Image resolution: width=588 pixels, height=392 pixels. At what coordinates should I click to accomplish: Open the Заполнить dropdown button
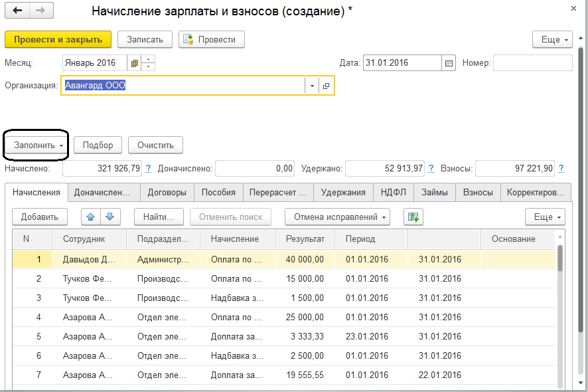coord(37,145)
